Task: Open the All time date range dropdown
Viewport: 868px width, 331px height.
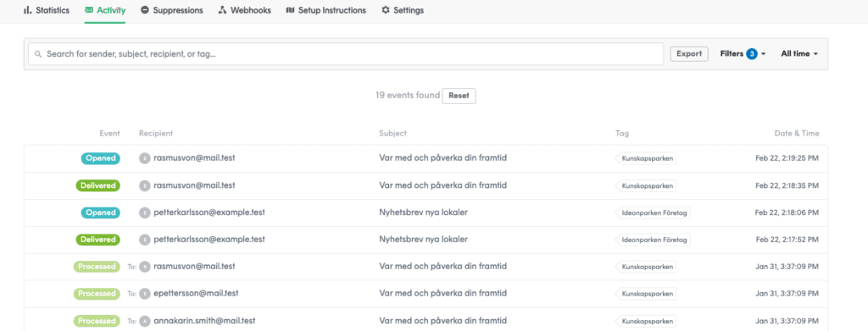Action: pos(799,53)
